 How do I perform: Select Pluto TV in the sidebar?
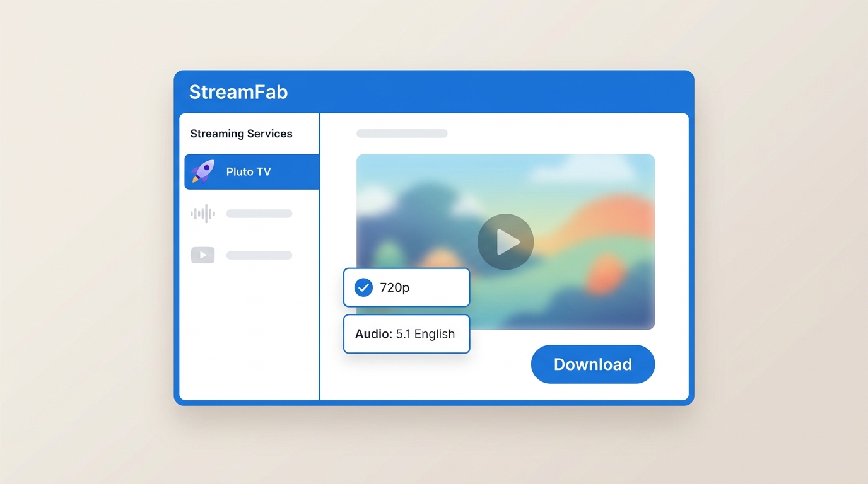[252, 172]
